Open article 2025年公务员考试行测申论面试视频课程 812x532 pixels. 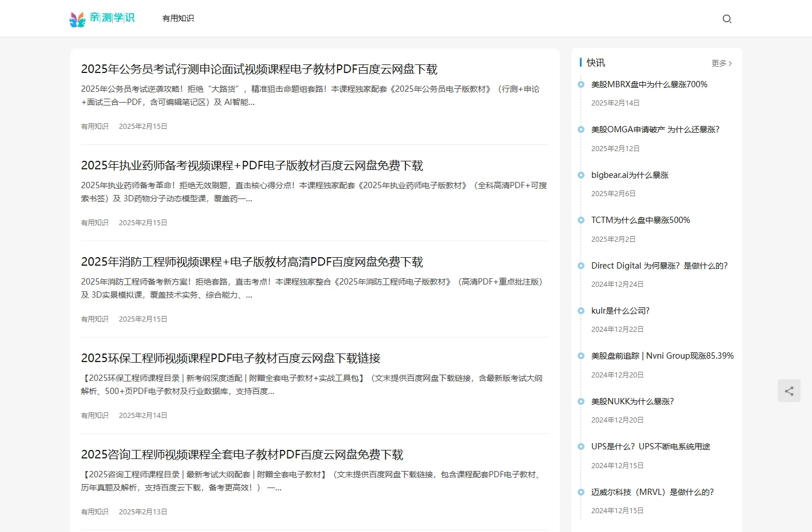(x=259, y=69)
